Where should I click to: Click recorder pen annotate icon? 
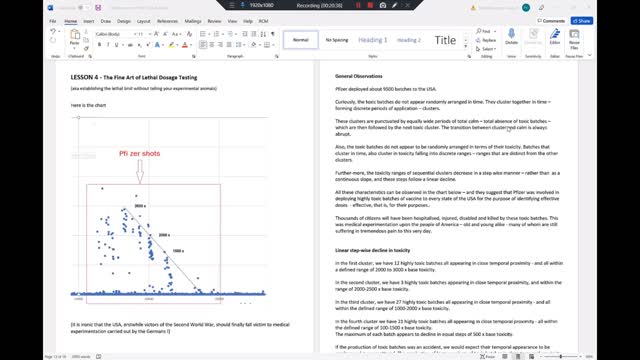(x=395, y=5)
